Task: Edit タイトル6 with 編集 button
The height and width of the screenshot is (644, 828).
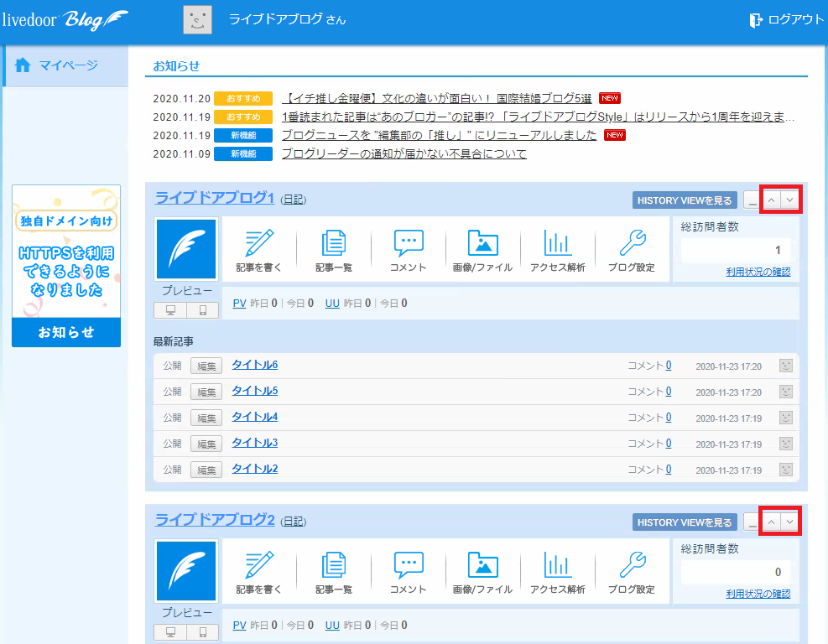Action: pos(206,366)
